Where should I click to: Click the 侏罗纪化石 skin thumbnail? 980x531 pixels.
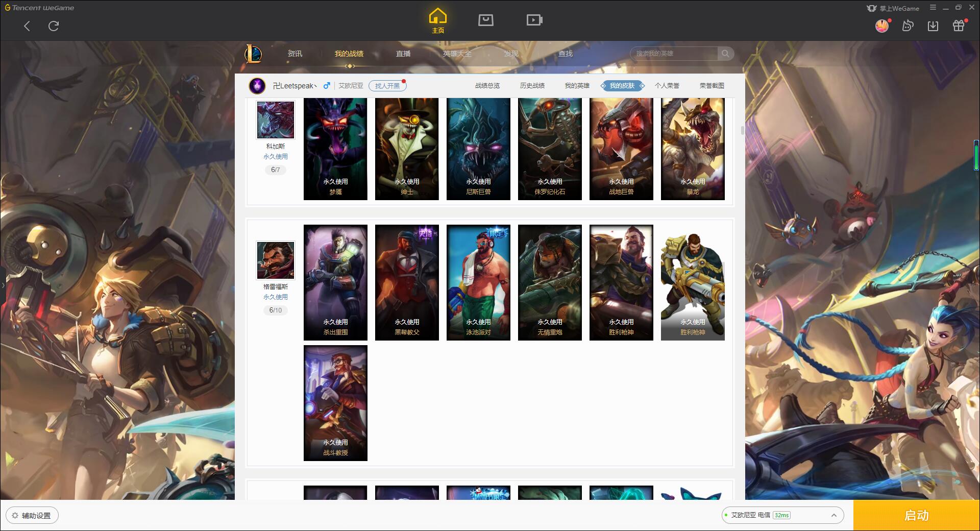point(550,149)
